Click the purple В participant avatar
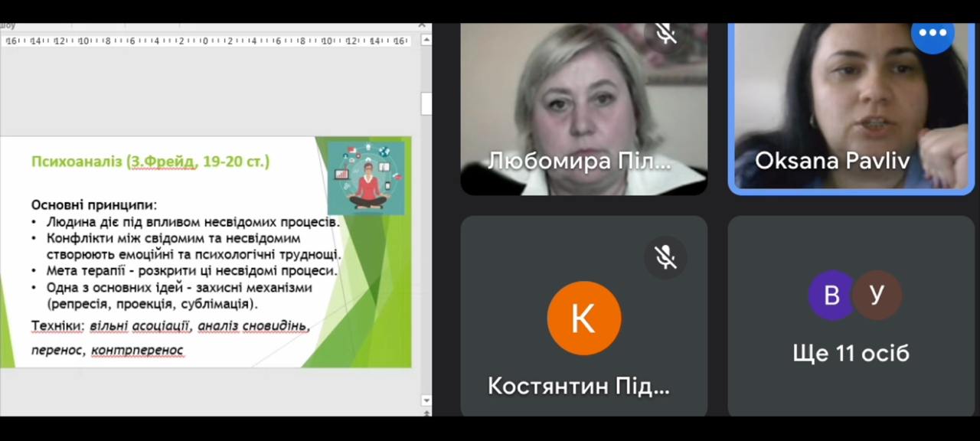 pyautogui.click(x=831, y=295)
